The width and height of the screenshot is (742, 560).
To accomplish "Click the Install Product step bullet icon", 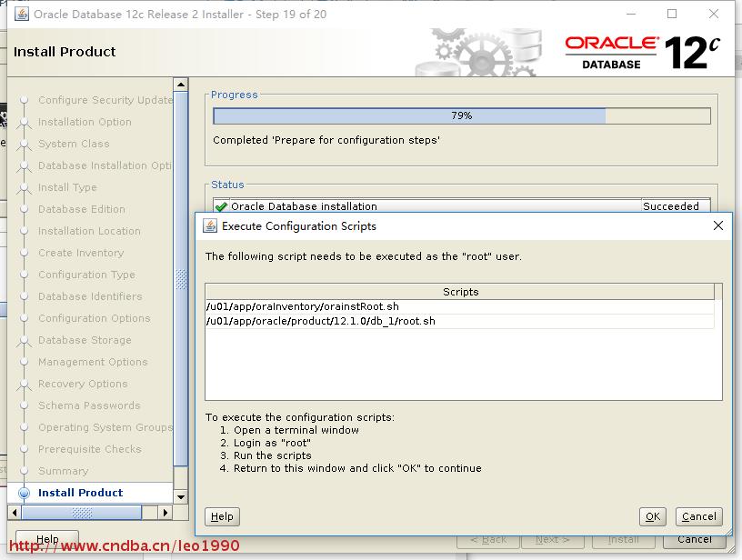I will 25,493.
